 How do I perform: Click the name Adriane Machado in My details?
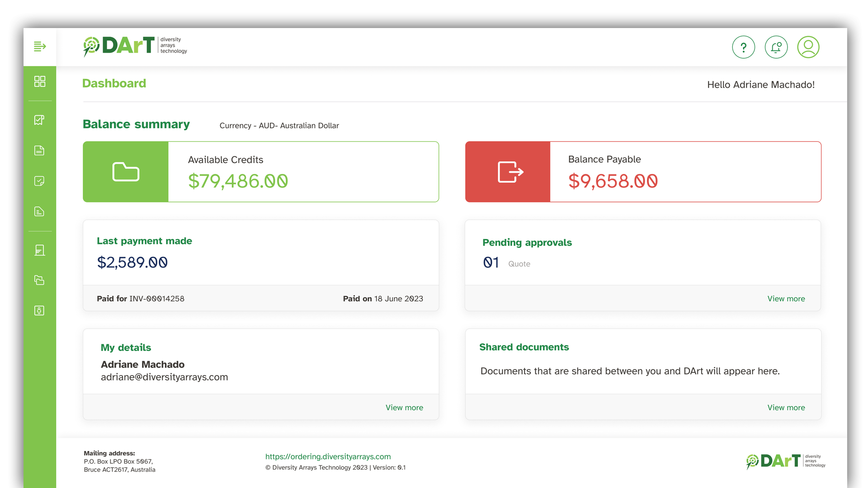click(142, 364)
